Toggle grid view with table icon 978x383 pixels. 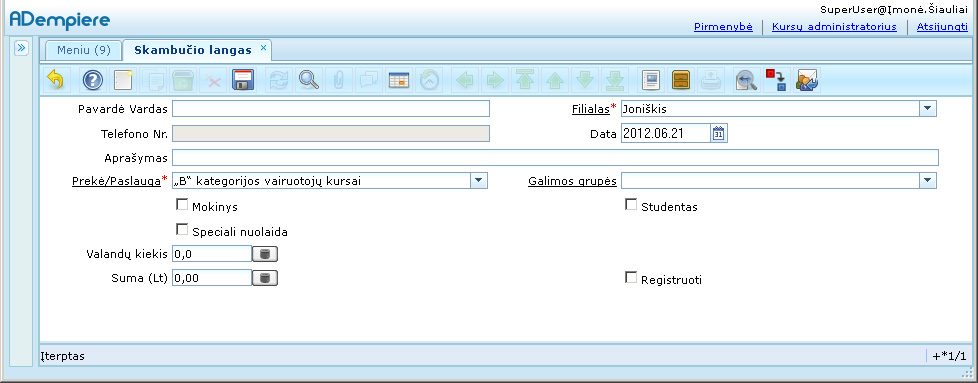(x=399, y=80)
